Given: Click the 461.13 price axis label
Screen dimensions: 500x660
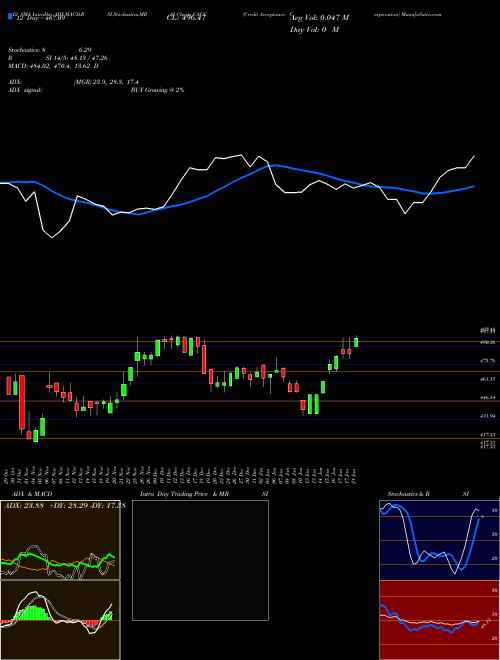Looking at the screenshot, I should (489, 379).
